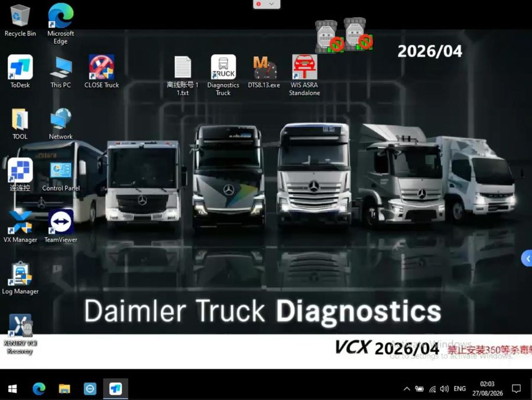Select the XENTRY VCI Recovery icon

(x=20, y=334)
